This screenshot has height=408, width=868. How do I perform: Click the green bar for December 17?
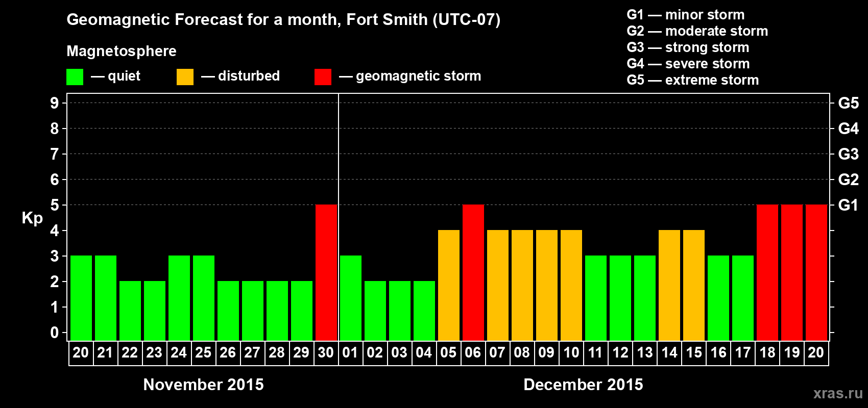(x=743, y=298)
